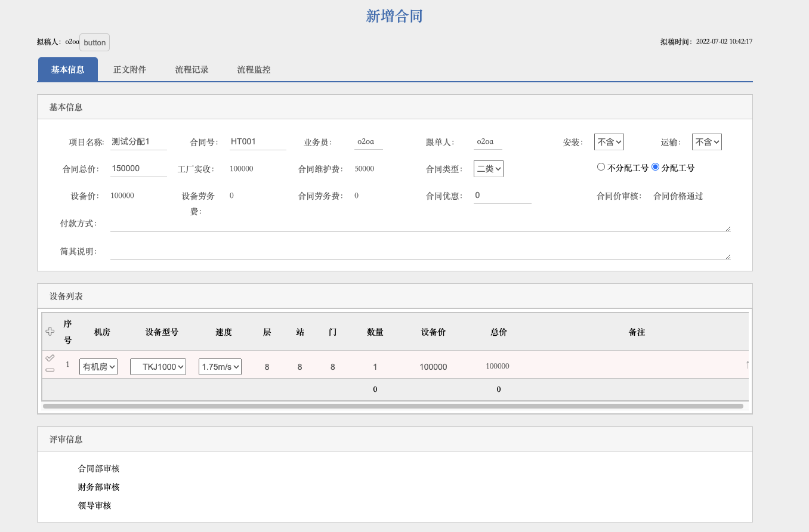The width and height of the screenshot is (809, 532).
Task: Click the button next to 拟稿人
Action: [94, 42]
